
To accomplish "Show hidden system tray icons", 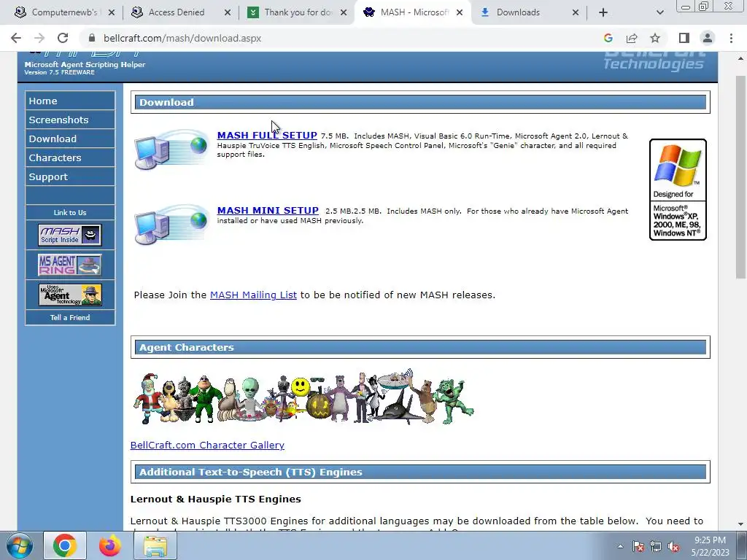I will tap(620, 546).
